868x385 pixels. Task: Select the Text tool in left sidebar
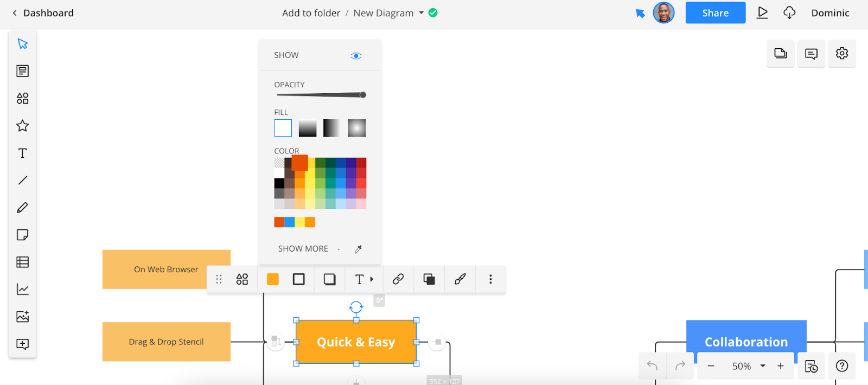[22, 153]
